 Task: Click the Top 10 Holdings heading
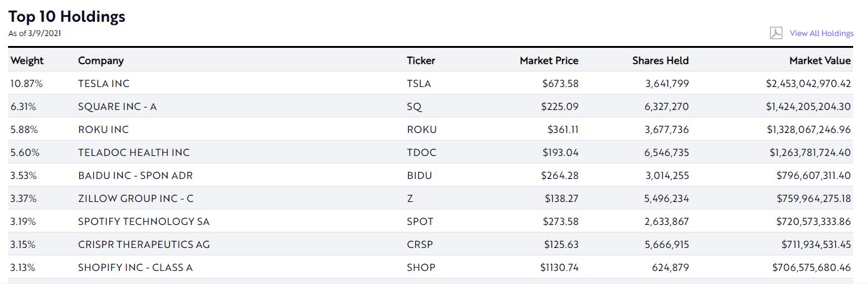[x=67, y=17]
